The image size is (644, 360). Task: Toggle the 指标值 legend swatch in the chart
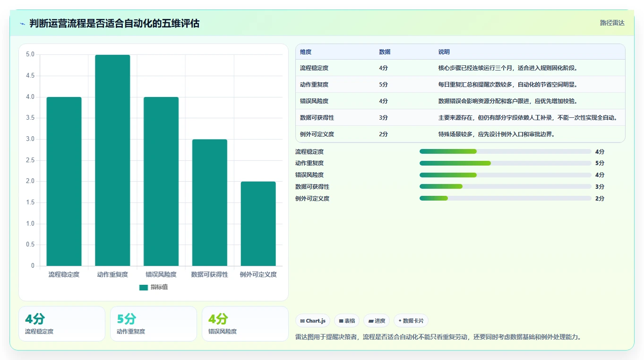coord(144,287)
